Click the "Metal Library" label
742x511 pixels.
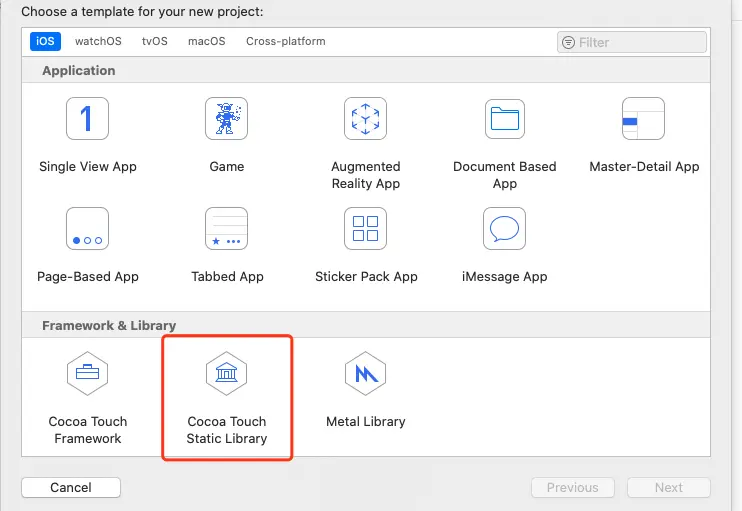tap(366, 422)
